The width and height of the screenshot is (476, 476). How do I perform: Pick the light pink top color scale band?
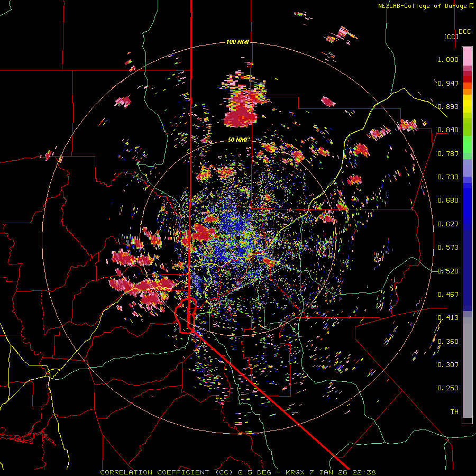(x=467, y=56)
